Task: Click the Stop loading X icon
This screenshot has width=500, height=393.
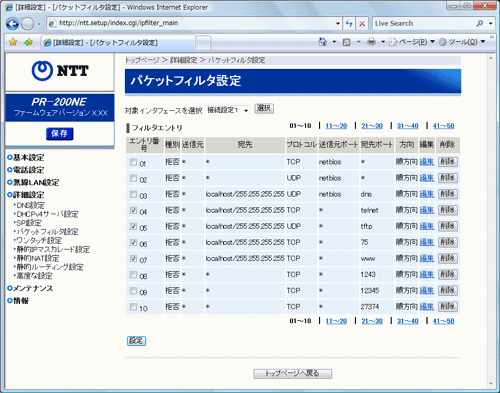Action: 362,23
